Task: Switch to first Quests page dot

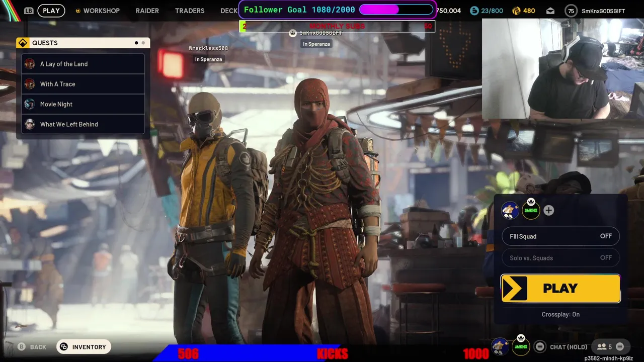Action: pyautogui.click(x=136, y=43)
